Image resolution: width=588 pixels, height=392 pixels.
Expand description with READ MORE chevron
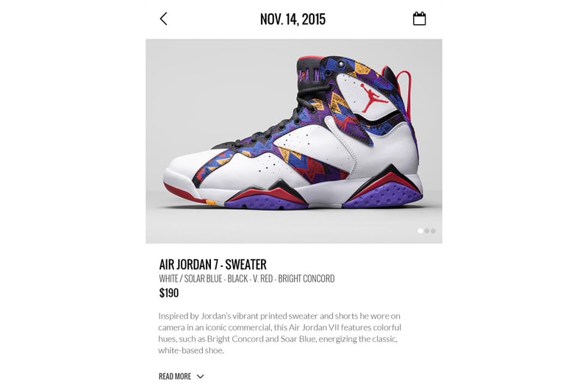click(x=200, y=377)
